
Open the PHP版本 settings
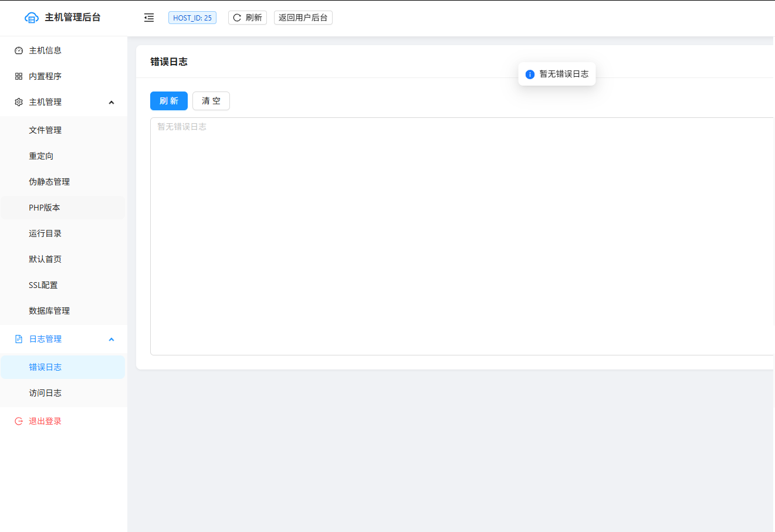click(x=44, y=207)
